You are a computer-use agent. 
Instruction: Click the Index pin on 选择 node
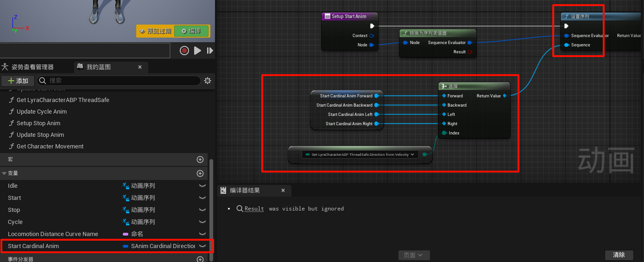point(444,133)
